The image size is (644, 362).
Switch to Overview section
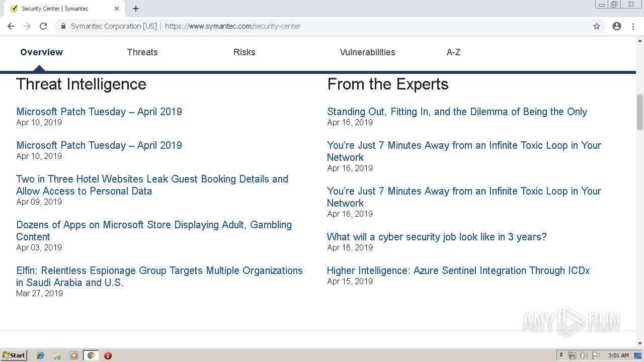(42, 52)
